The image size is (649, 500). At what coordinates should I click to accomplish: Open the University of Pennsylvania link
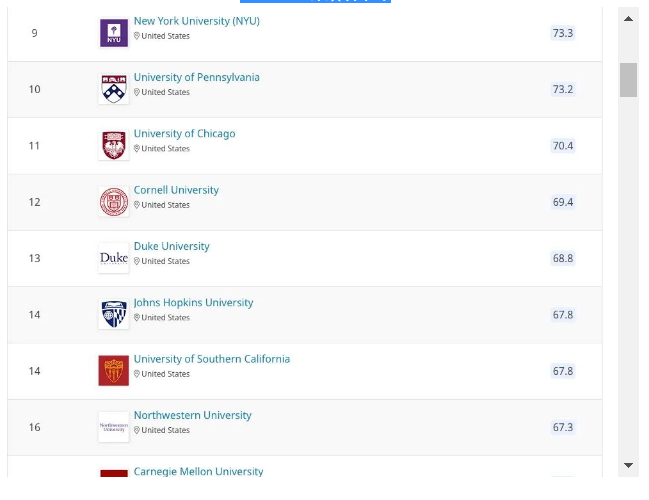click(197, 77)
